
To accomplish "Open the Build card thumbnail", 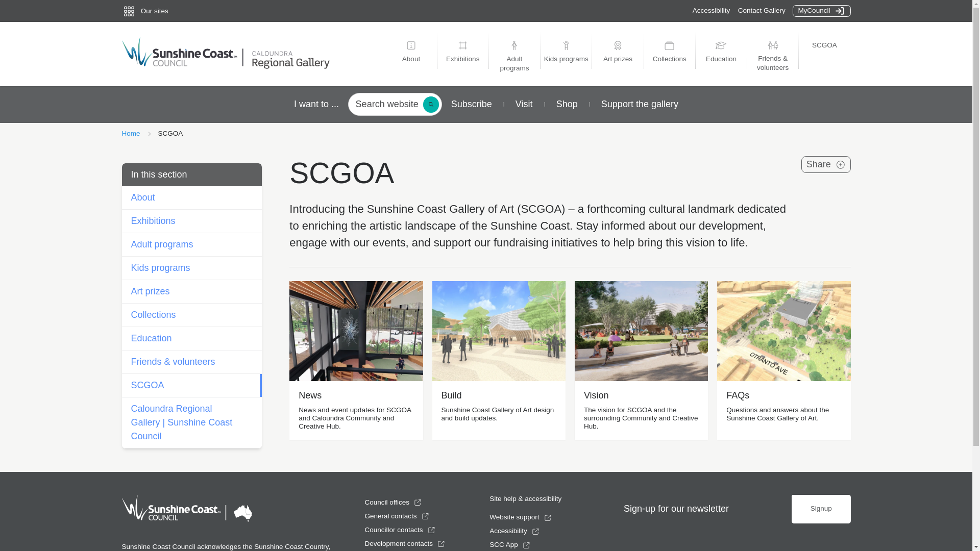I will pyautogui.click(x=498, y=331).
